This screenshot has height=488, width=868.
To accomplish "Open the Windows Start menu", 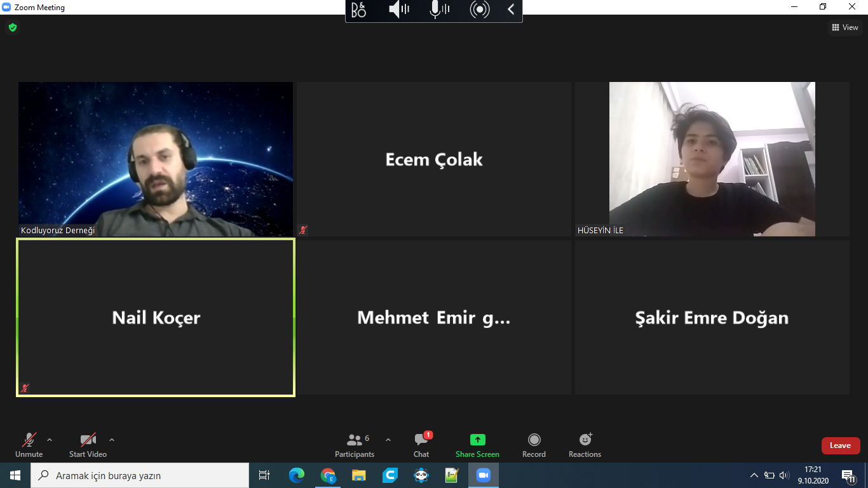I will click(x=15, y=475).
